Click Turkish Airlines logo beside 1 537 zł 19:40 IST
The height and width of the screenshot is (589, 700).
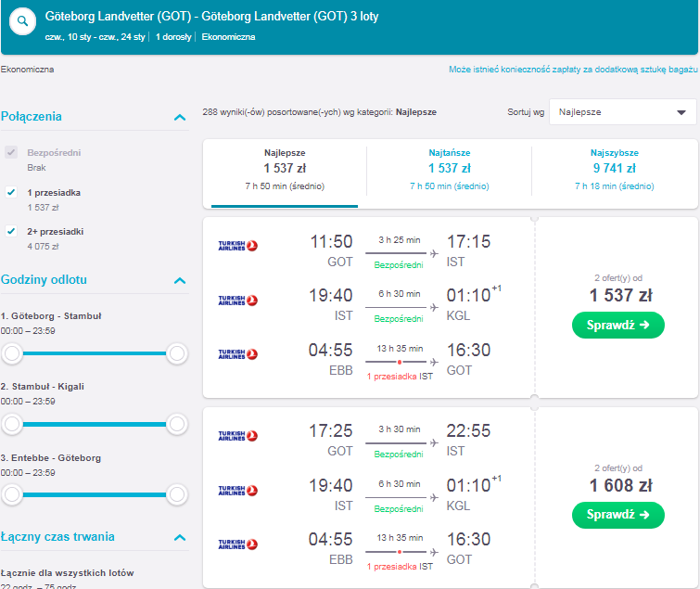tap(238, 301)
